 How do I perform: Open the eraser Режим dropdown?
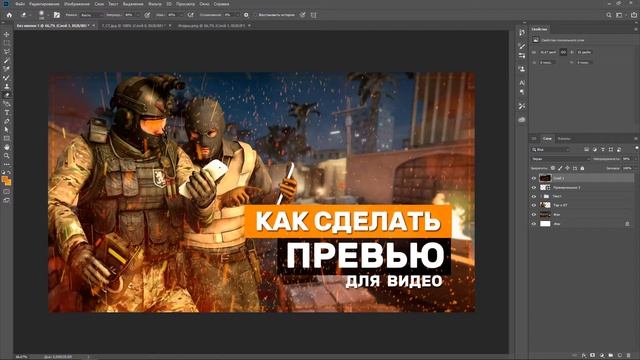pyautogui.click(x=92, y=15)
